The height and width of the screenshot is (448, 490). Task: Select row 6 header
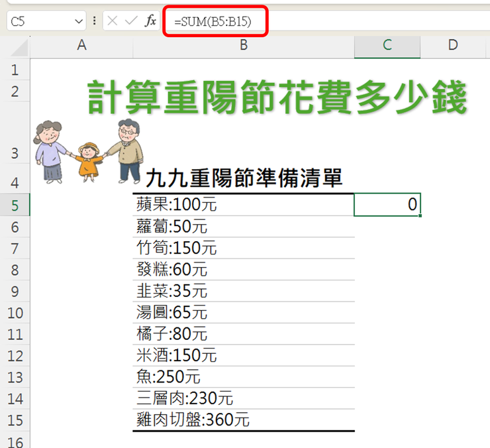point(15,227)
